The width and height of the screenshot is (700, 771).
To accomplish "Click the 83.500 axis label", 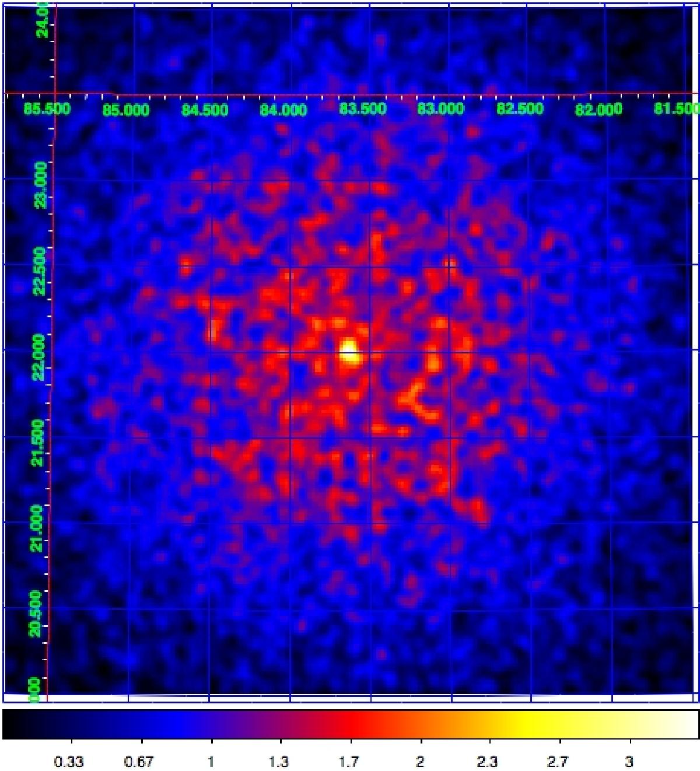I will pyautogui.click(x=362, y=109).
